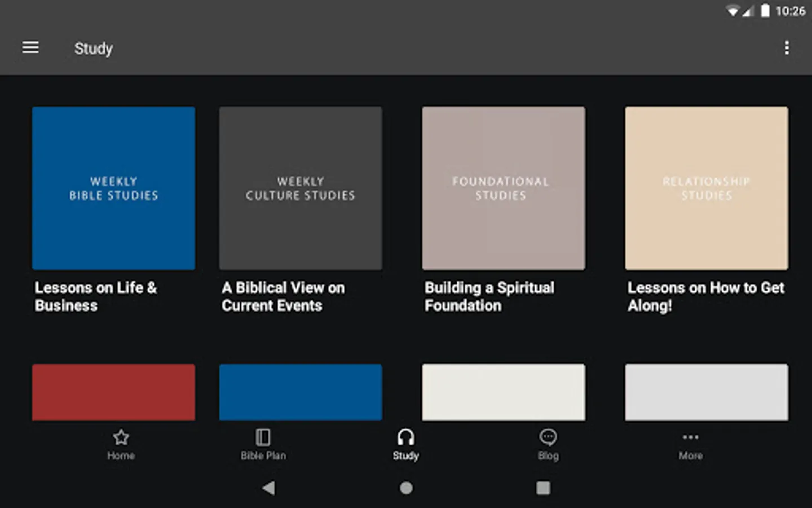Image resolution: width=812 pixels, height=508 pixels.
Task: Tap the Android back triangle
Action: pos(269,488)
